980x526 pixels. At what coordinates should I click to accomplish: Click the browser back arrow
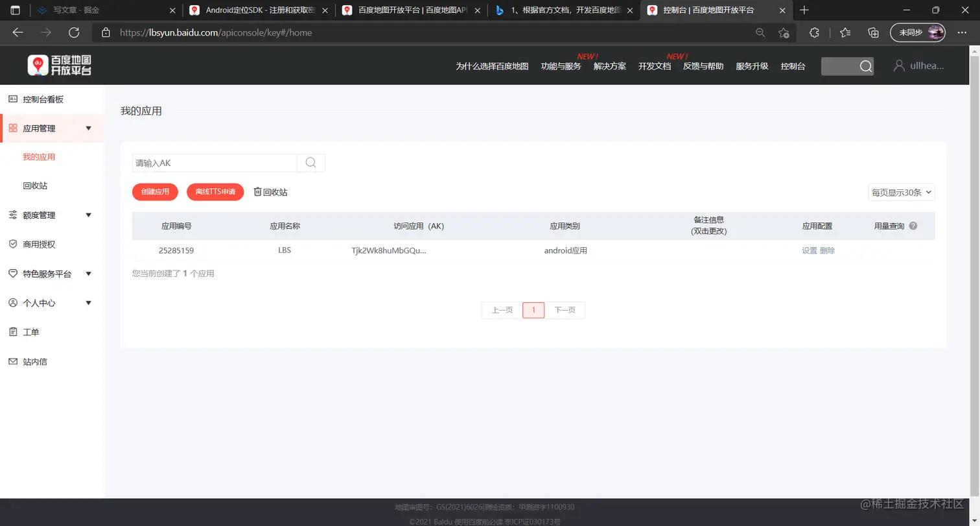coord(17,32)
